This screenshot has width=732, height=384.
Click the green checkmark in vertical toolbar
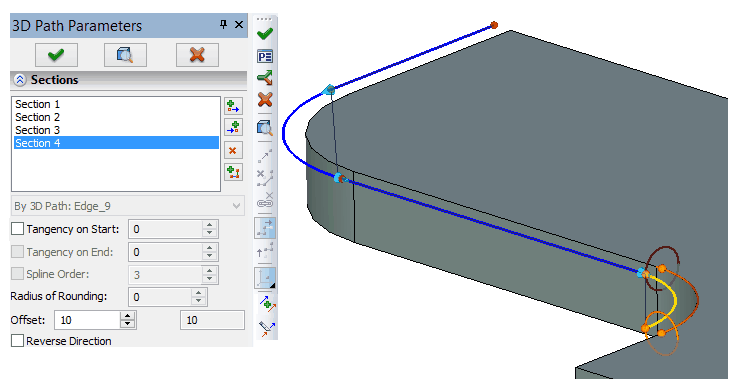click(265, 34)
